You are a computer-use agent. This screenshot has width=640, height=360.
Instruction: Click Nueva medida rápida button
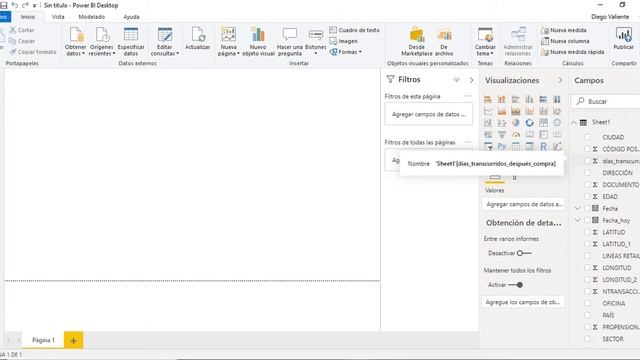click(572, 52)
